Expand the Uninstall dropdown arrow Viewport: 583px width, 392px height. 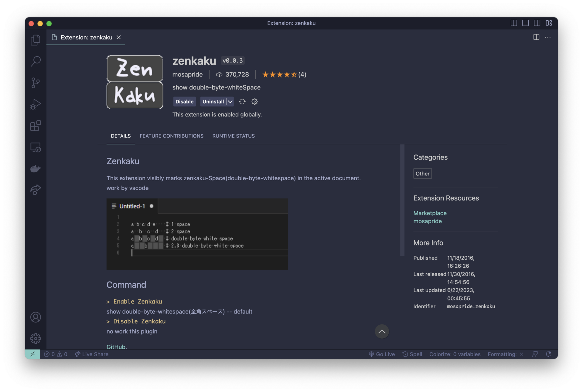click(230, 102)
